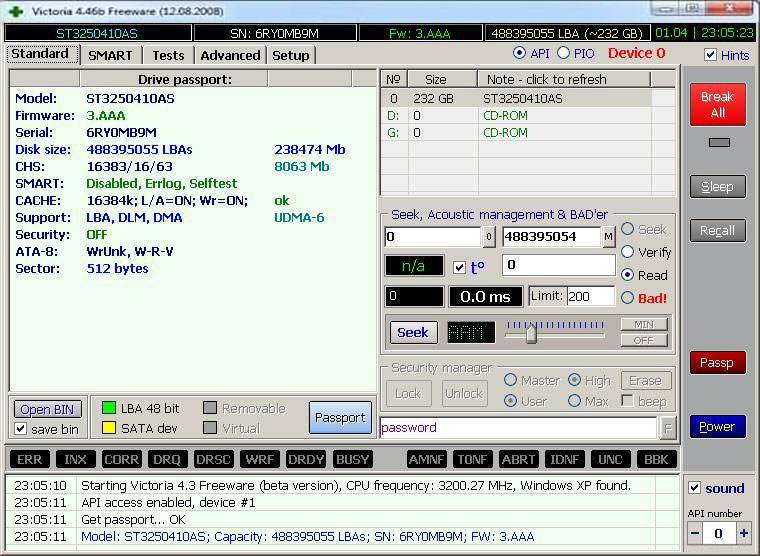Decrease API number with minus

tap(695, 534)
